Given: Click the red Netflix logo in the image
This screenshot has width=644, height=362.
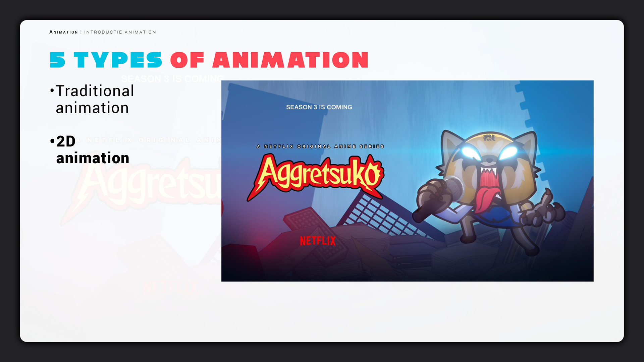Looking at the screenshot, I should 317,241.
